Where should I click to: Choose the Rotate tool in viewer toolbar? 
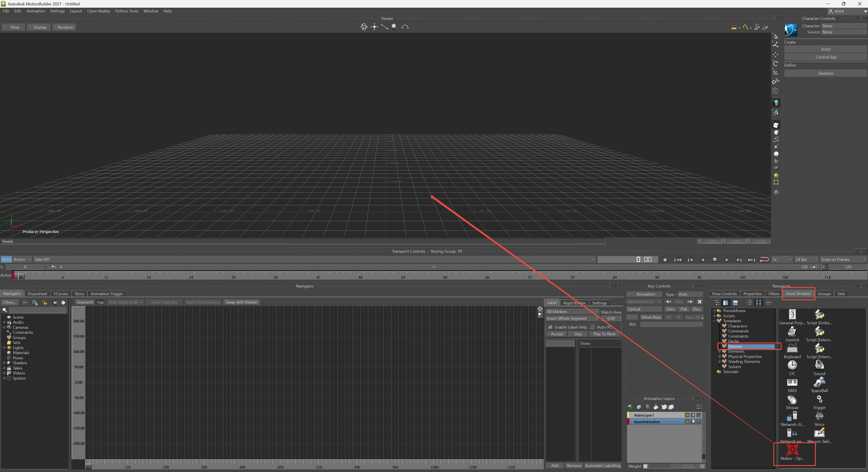tap(776, 63)
